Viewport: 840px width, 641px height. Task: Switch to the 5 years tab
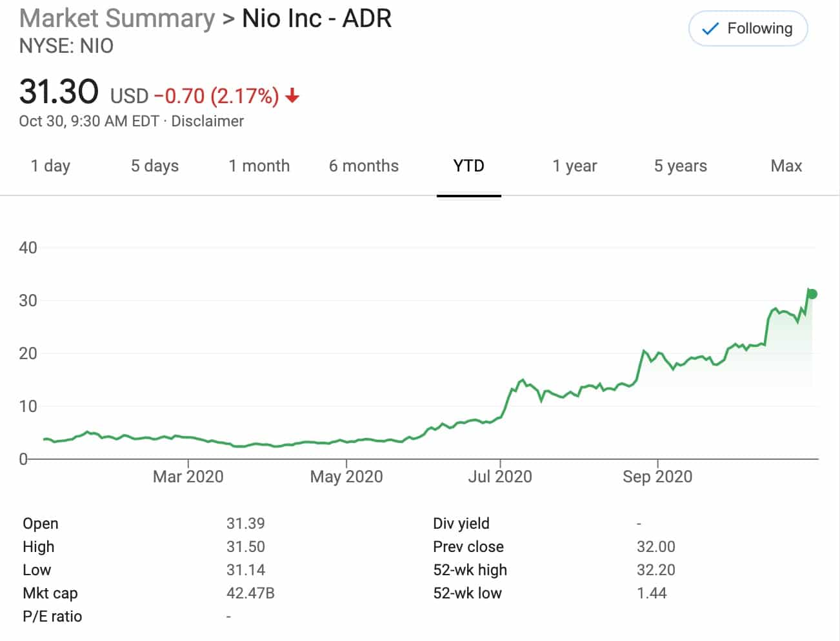tap(681, 166)
